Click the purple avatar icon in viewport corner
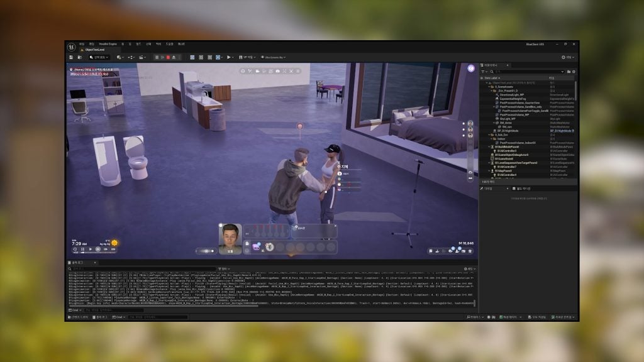 pos(471,68)
